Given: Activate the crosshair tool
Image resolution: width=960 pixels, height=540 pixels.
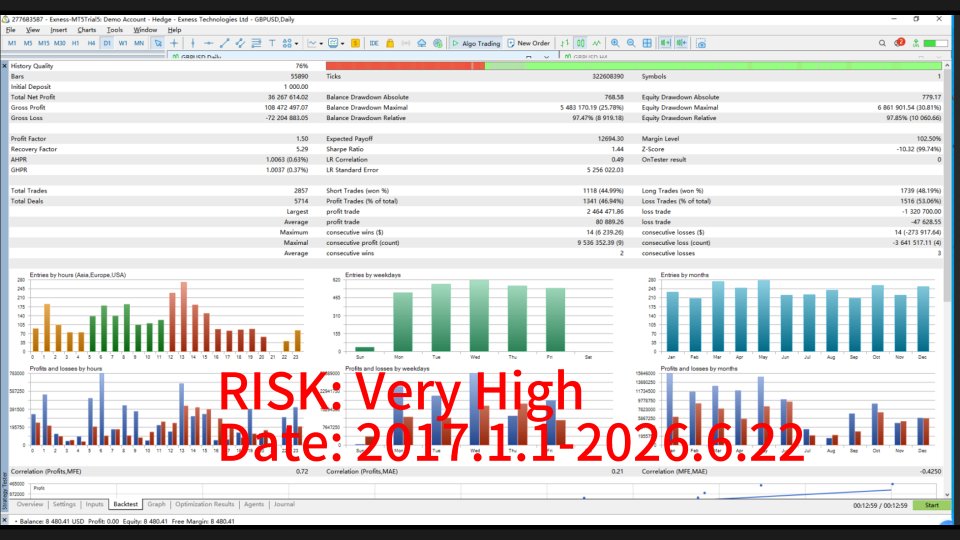Looking at the screenshot, I should 174,43.
